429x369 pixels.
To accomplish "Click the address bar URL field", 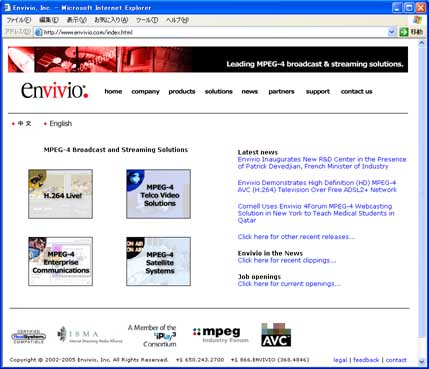I will pos(211,32).
